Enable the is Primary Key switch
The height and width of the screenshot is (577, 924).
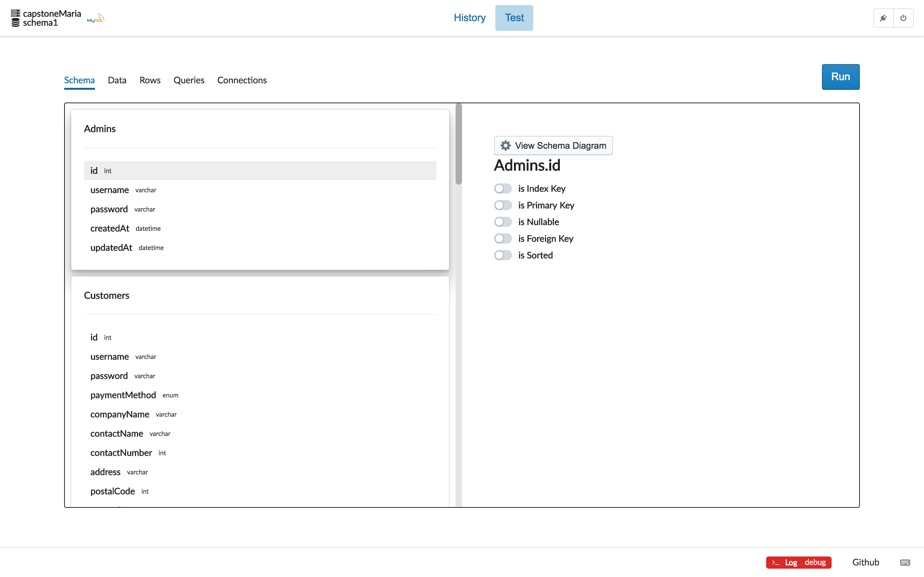(502, 205)
